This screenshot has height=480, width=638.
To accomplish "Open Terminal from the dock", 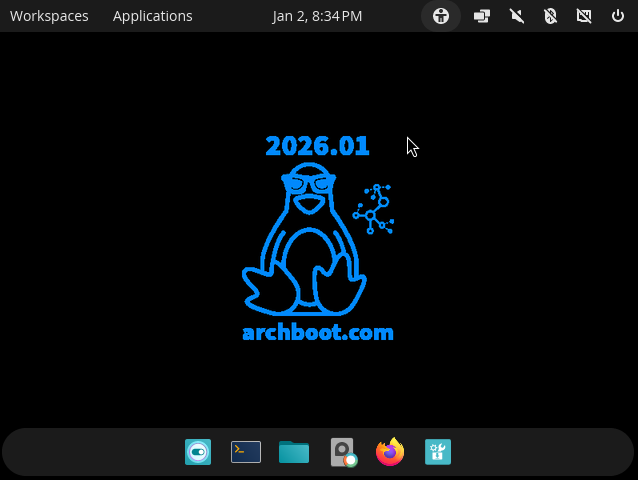I will (x=246, y=453).
